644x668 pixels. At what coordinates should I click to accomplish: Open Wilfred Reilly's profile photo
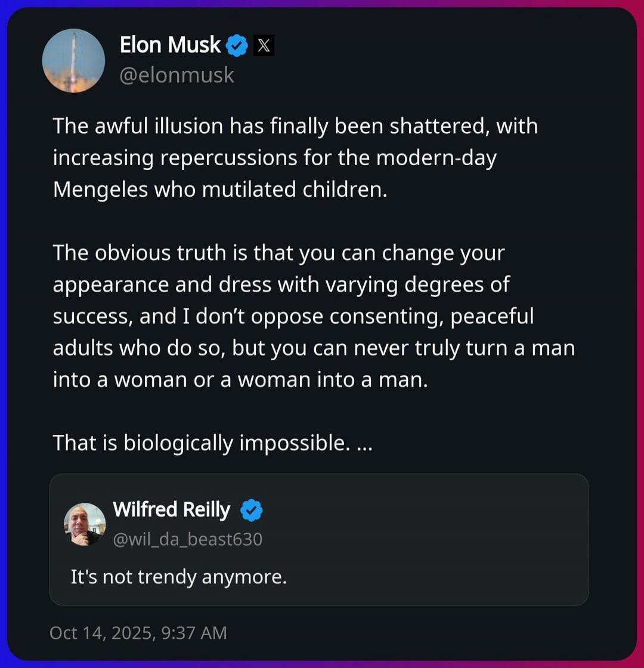coord(85,524)
